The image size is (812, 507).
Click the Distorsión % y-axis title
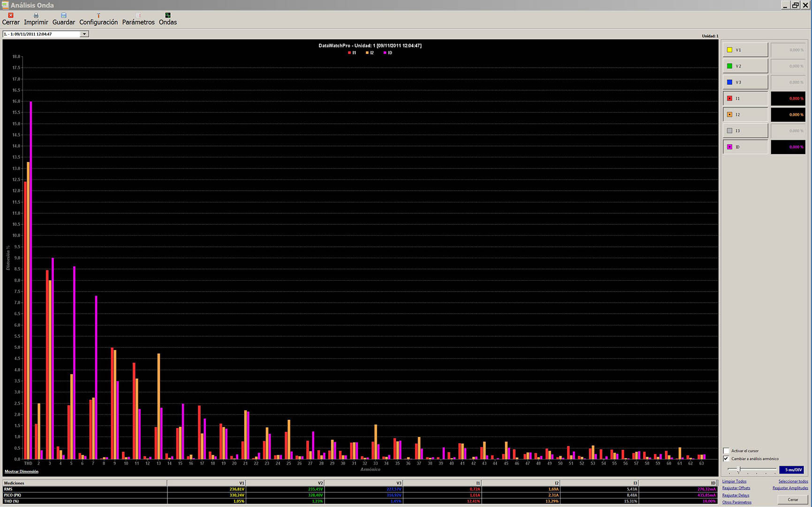pyautogui.click(x=8, y=257)
